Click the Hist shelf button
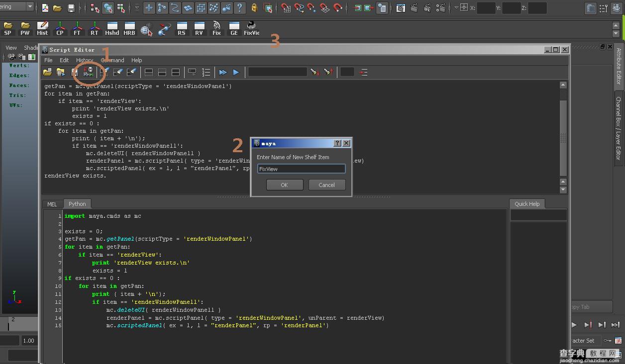Screen dimensions: 625x364 coord(42,28)
